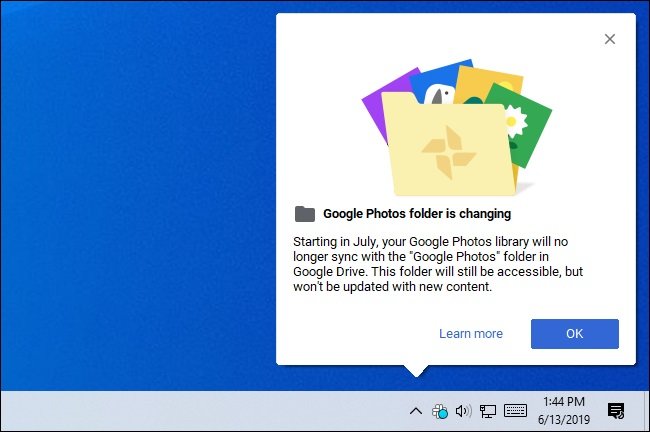Click the Backup and Sync tray icon
Screen dimensions: 650x432
[x=439, y=411]
